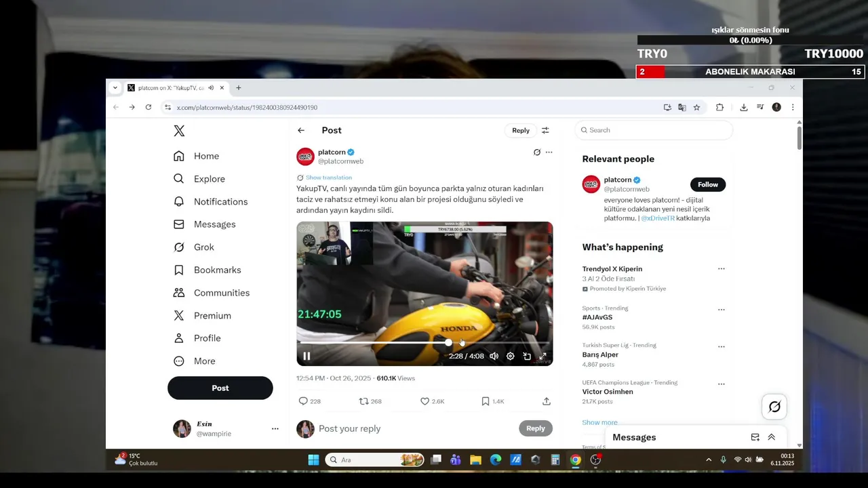Repost the post (268)
This screenshot has height=488, width=868.
[363, 401]
